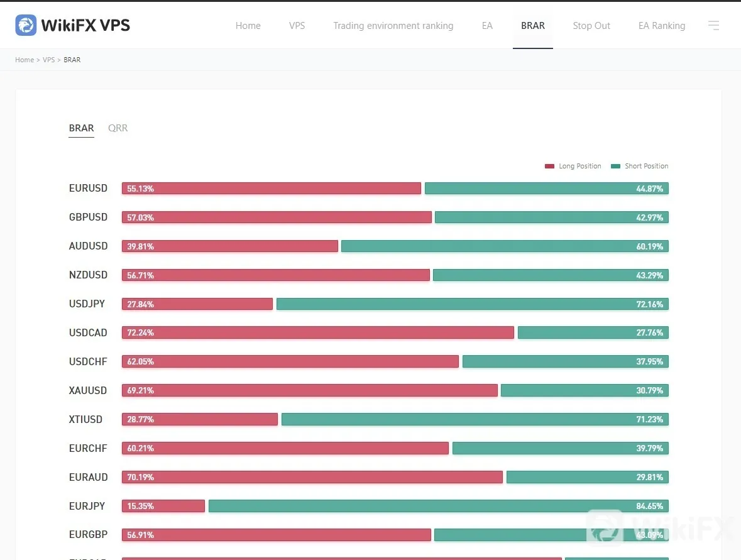Navigate to EA Ranking
Image resolution: width=741 pixels, height=560 pixels.
pyautogui.click(x=662, y=26)
